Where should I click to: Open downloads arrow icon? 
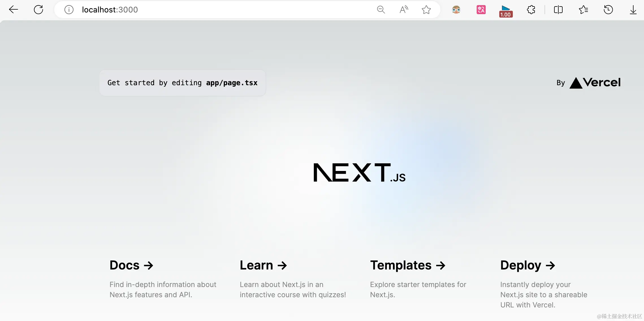[x=633, y=10]
